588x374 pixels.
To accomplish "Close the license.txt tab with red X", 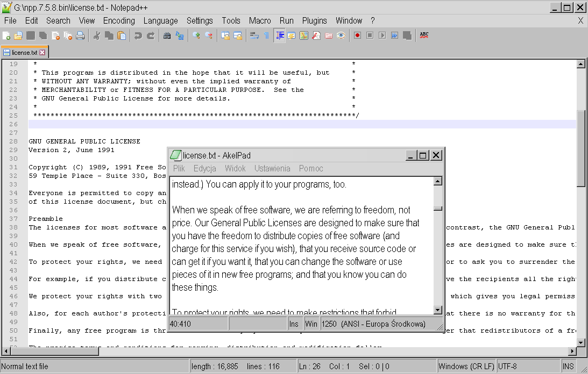I will (x=42, y=53).
